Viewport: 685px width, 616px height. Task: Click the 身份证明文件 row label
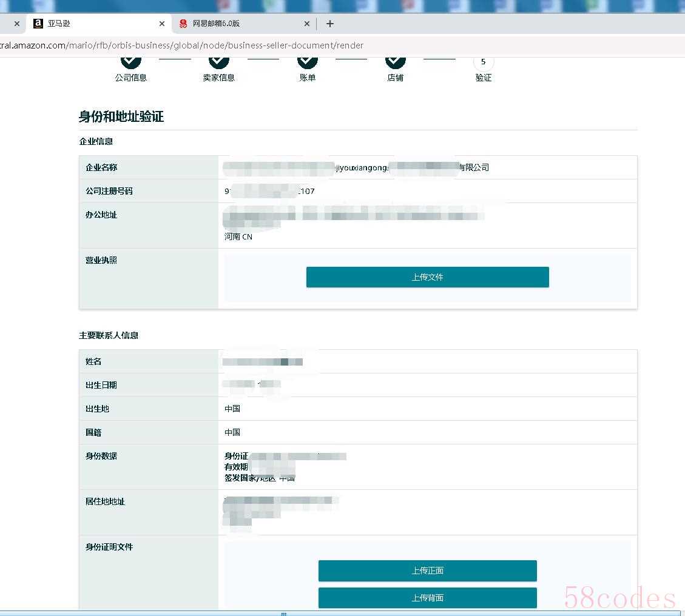click(x=109, y=547)
